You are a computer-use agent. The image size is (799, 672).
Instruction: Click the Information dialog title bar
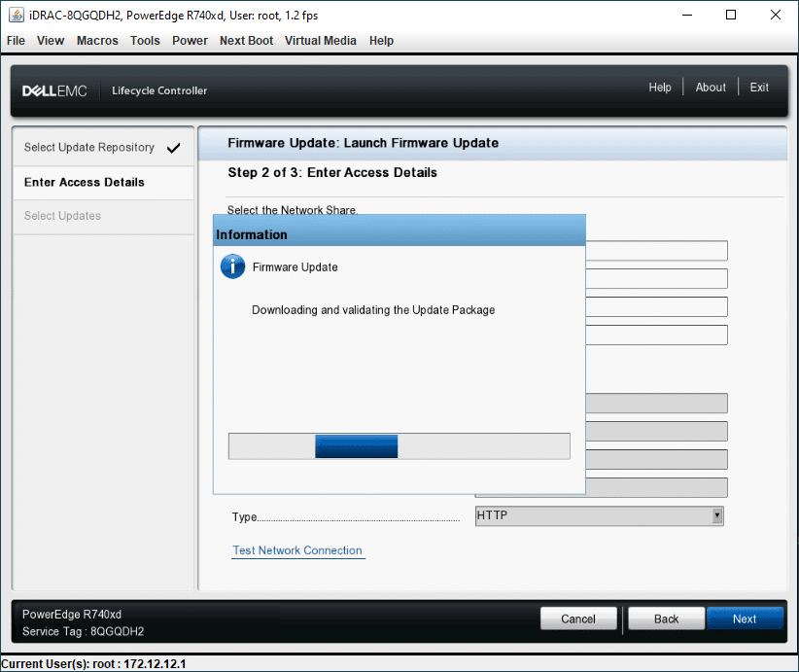pos(399,230)
